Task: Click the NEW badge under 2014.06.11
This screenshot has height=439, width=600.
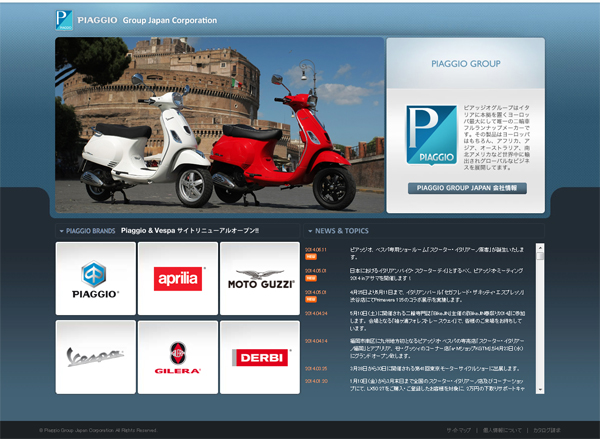Action: 311,257
